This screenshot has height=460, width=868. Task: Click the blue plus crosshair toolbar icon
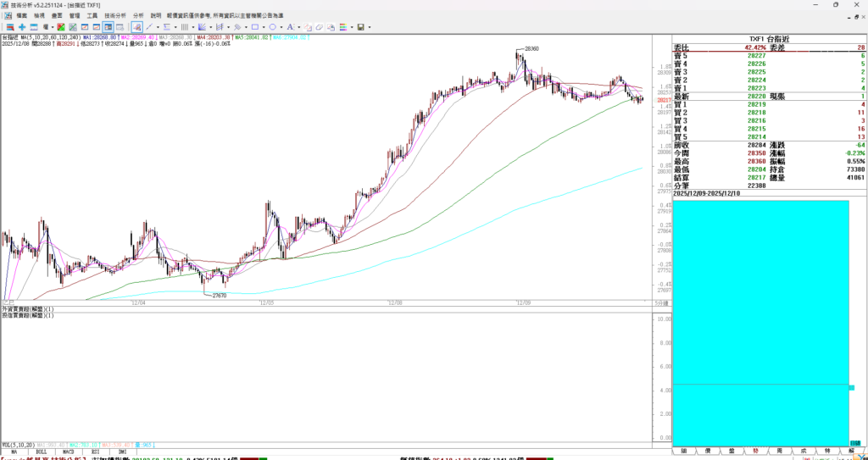22,27
